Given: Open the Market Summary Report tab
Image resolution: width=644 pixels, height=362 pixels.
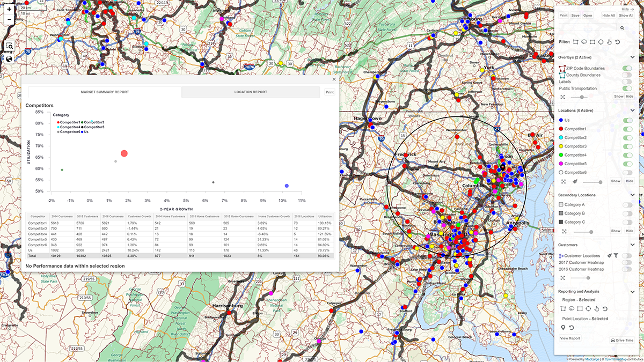Looking at the screenshot, I should tap(106, 92).
